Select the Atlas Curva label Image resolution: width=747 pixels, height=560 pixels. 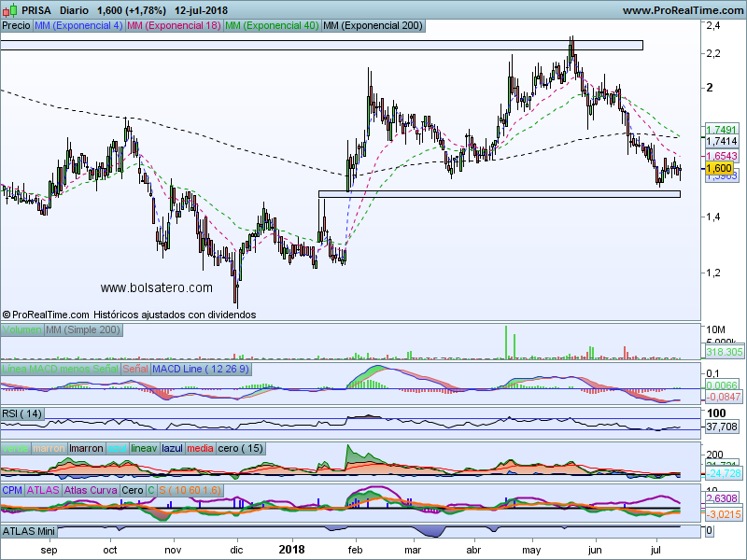coord(92,490)
